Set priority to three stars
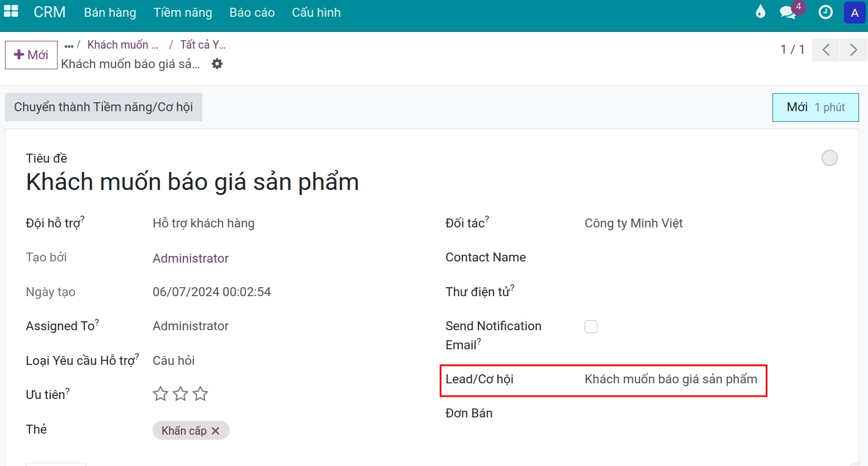This screenshot has height=466, width=868. [200, 394]
